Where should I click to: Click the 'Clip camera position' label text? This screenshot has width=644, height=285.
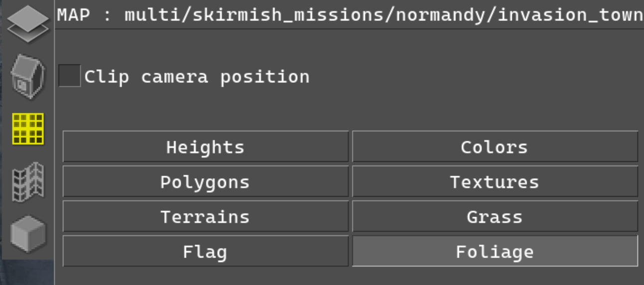tap(197, 77)
